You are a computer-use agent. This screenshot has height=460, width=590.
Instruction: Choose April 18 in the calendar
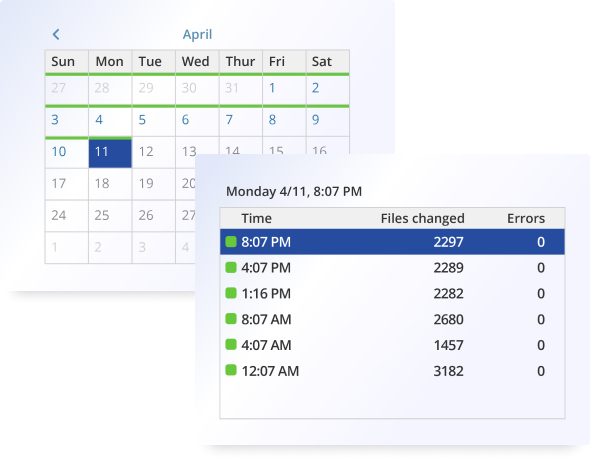point(110,184)
